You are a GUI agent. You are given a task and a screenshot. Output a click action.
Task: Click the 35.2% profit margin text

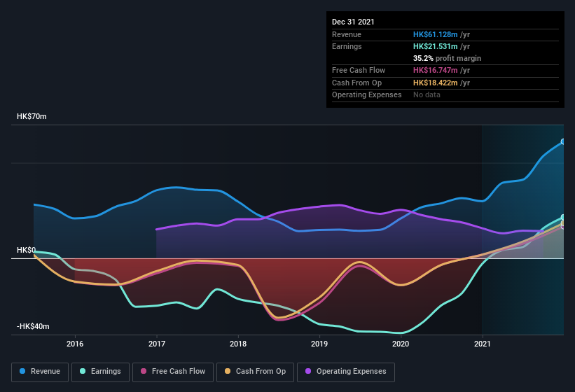tap(447, 58)
